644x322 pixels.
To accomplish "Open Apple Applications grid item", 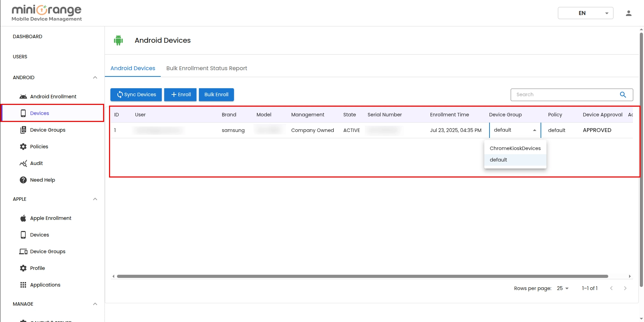I will coord(45,285).
